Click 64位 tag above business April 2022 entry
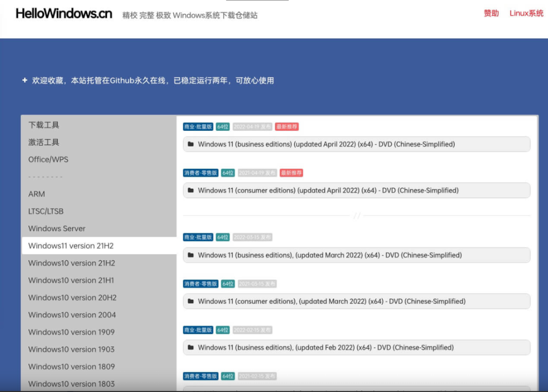 (x=223, y=127)
